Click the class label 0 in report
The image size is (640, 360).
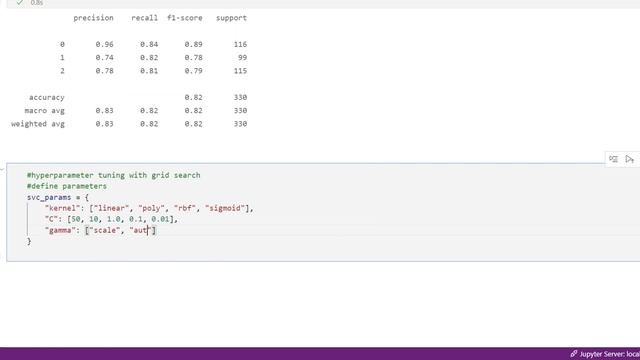coord(62,44)
